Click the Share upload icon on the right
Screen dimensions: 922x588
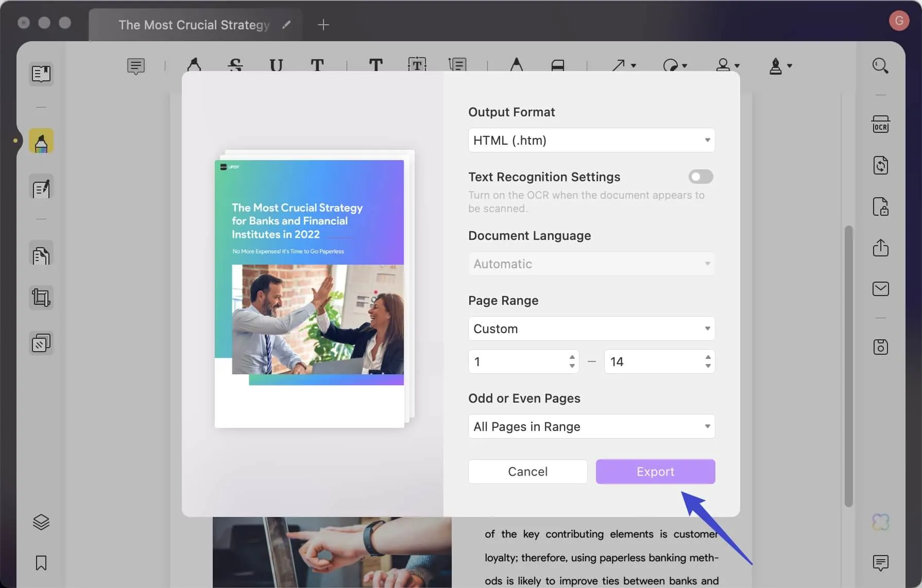[x=881, y=248]
